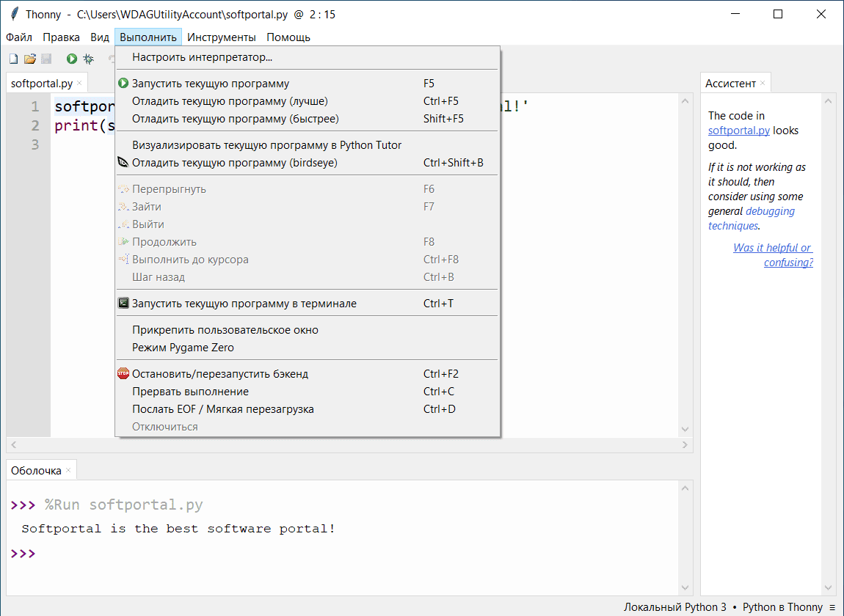The height and width of the screenshot is (616, 844).
Task: Click the Save diskette toolbar icon
Action: click(46, 59)
